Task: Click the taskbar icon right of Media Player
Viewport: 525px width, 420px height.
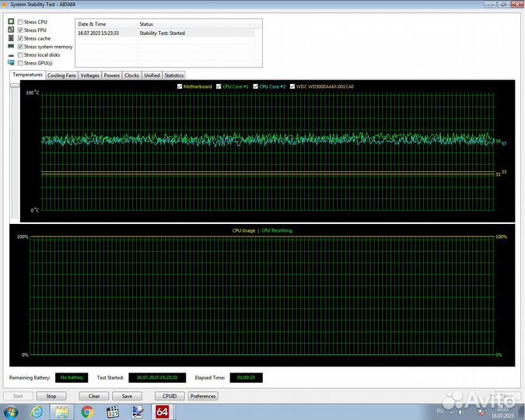Action: (x=137, y=411)
